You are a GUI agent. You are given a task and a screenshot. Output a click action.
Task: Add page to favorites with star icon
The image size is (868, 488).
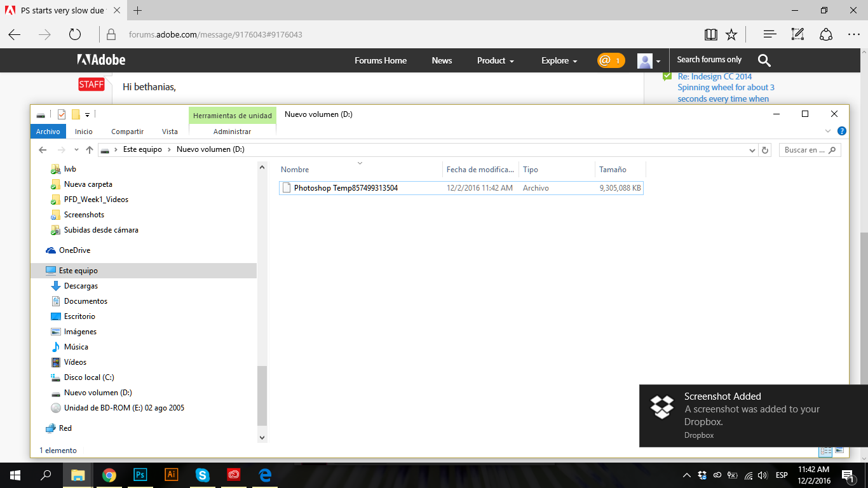tap(731, 34)
